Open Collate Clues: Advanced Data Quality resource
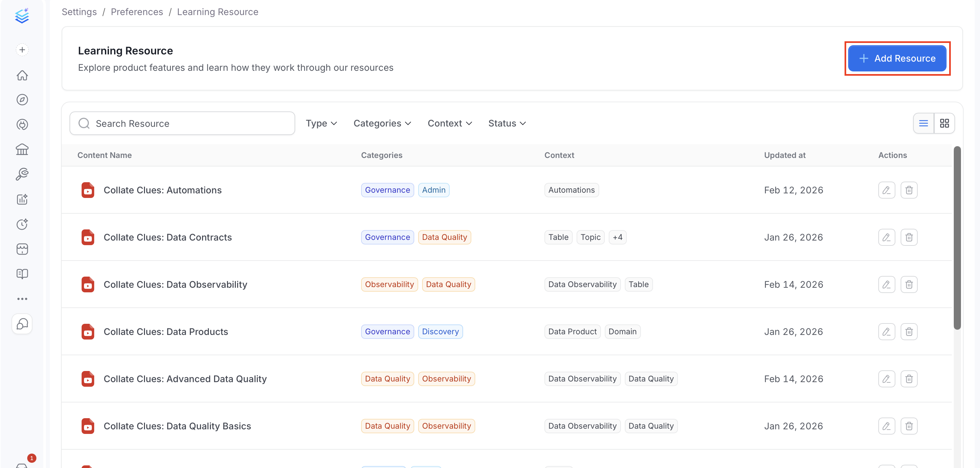Screen dimensions: 980x468 185,379
